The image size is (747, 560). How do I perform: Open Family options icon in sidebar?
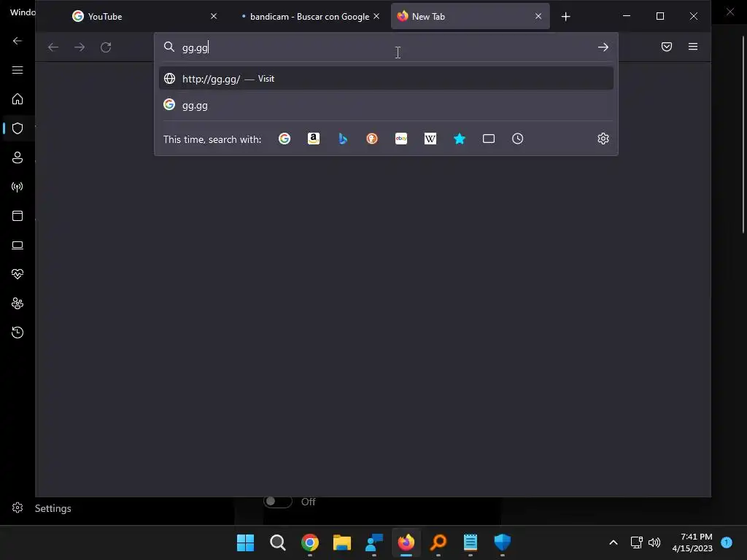pyautogui.click(x=18, y=303)
